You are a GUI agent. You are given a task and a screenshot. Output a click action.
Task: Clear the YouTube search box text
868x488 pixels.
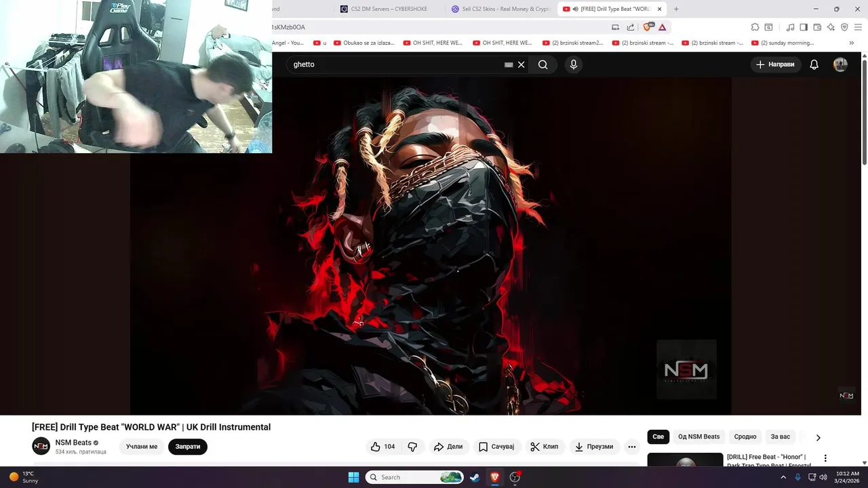pos(521,64)
